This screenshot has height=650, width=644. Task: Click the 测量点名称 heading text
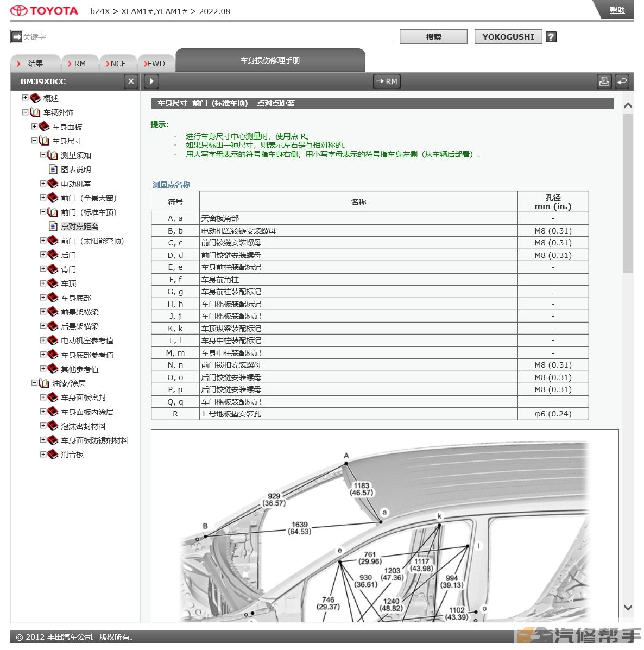[x=171, y=185]
